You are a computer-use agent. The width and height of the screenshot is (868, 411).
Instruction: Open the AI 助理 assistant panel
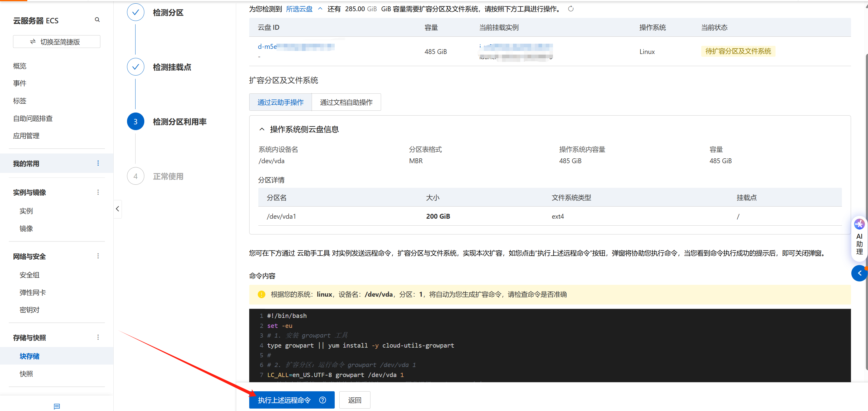pos(859,239)
